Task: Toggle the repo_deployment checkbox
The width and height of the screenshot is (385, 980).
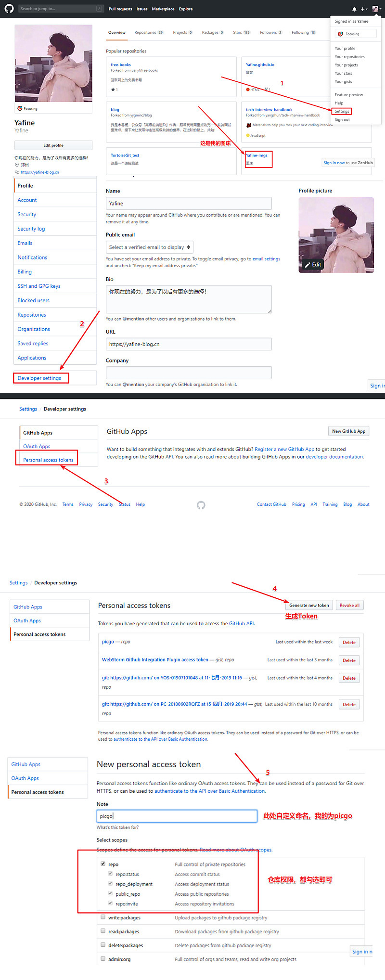Action: (110, 884)
